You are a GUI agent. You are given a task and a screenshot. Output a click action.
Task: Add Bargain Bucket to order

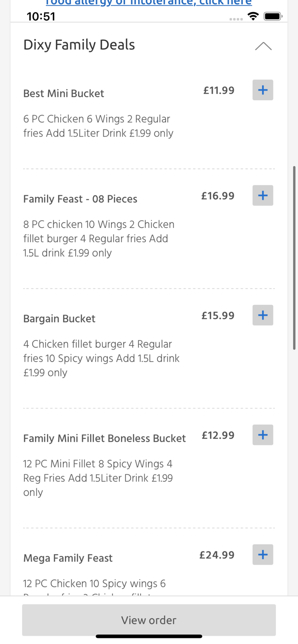[x=263, y=315]
